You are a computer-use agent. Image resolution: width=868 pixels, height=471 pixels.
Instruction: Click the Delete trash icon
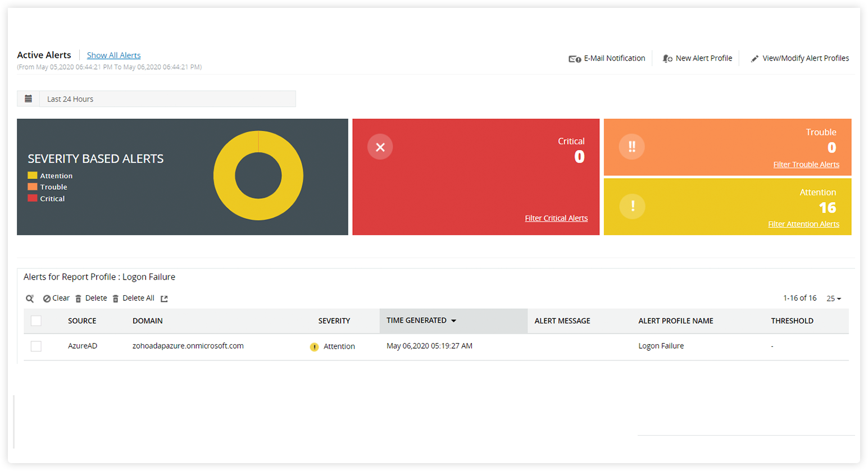tap(79, 299)
